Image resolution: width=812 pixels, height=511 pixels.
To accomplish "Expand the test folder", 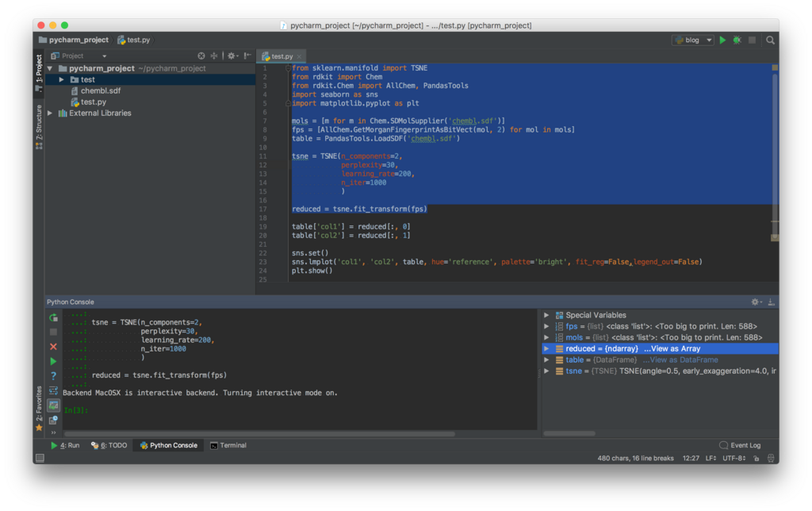I will pos(62,80).
